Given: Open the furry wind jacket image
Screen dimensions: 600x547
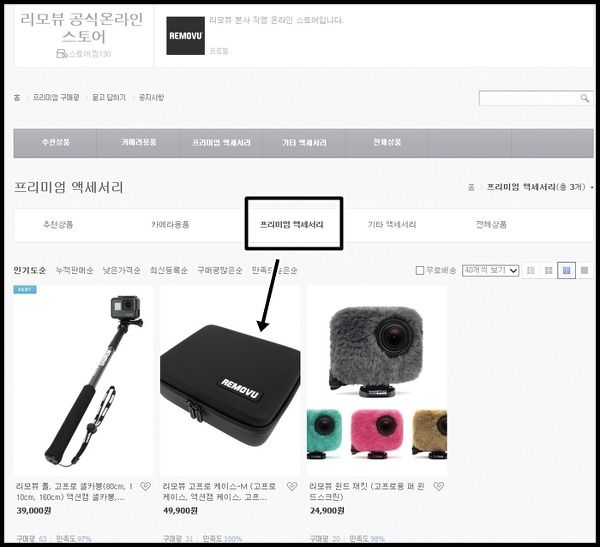Looking at the screenshot, I should (377, 380).
